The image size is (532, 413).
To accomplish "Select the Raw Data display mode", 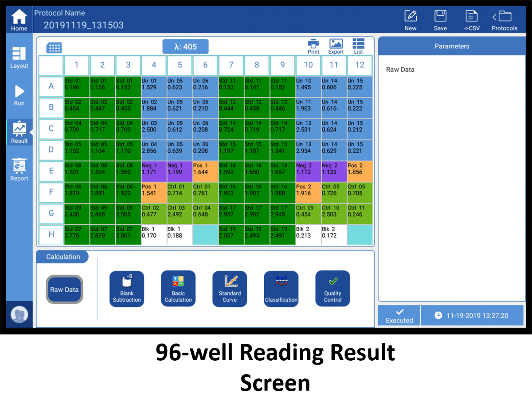I will [x=64, y=289].
